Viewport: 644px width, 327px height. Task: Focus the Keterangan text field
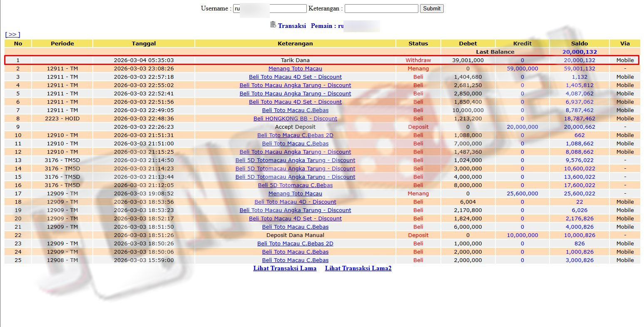(381, 8)
